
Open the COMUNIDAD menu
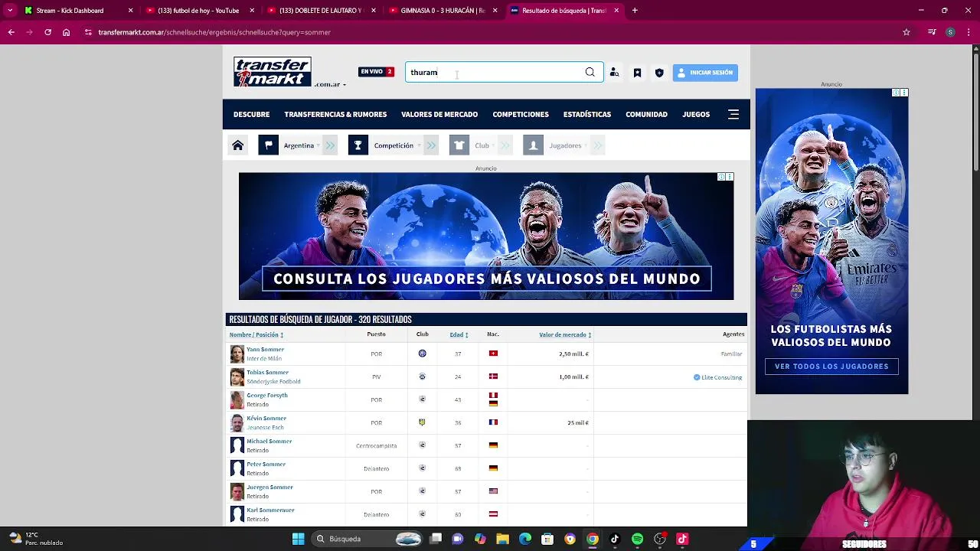click(x=646, y=114)
